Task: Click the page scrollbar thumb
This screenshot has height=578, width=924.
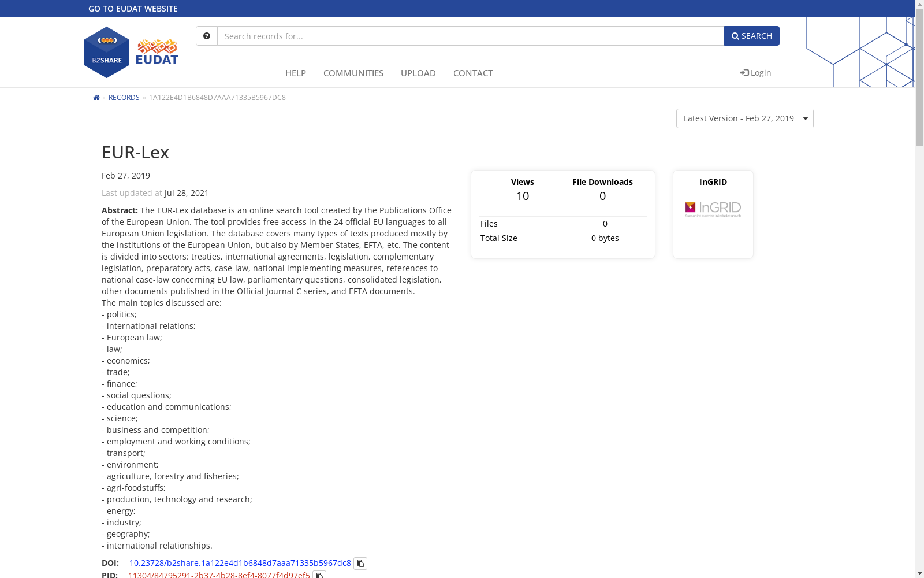Action: pos(919,78)
